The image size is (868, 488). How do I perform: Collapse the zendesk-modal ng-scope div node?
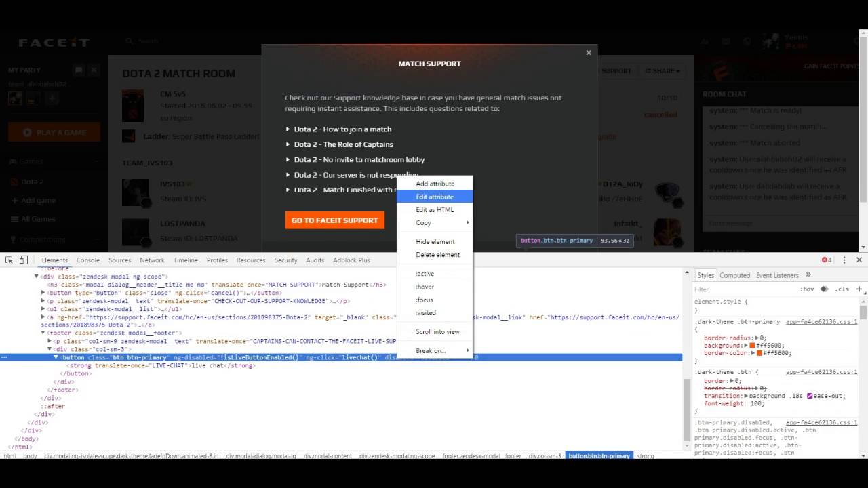[37, 277]
